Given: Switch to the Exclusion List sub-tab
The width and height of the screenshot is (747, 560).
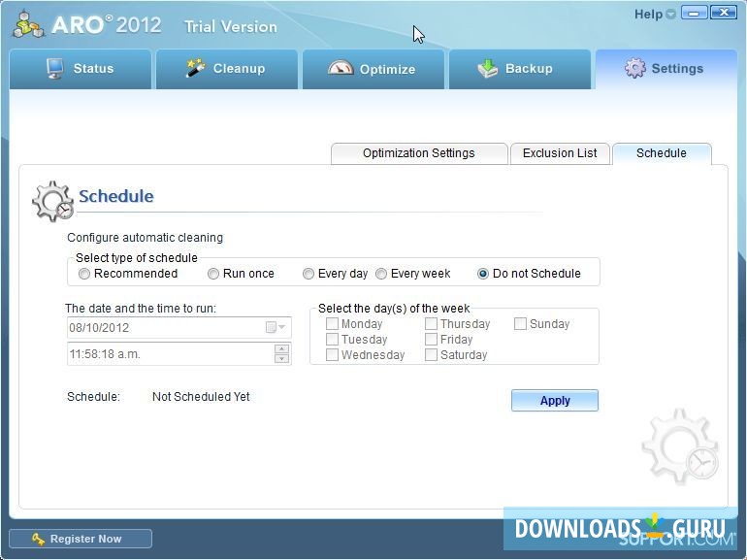Looking at the screenshot, I should (x=560, y=153).
